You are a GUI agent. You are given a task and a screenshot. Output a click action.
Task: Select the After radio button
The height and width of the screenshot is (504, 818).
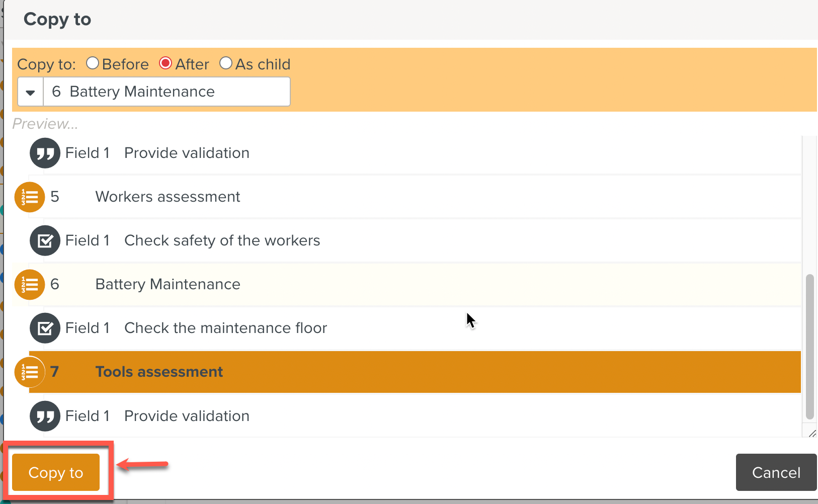pos(166,63)
